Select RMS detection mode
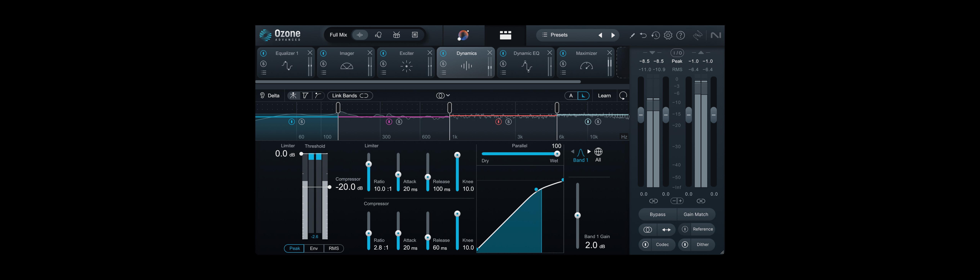 [334, 248]
